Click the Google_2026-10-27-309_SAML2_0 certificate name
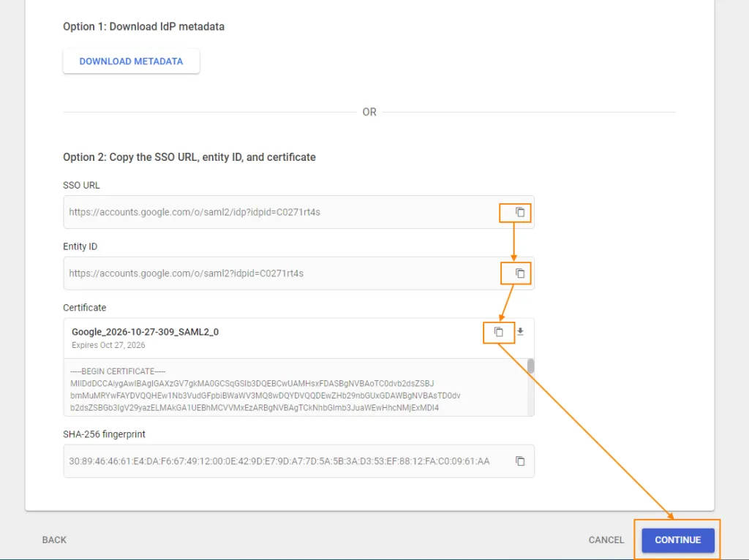This screenshot has width=749, height=560. point(146,332)
